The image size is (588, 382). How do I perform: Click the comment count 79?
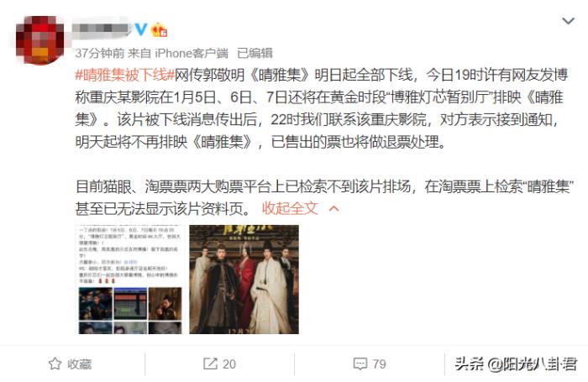pyautogui.click(x=379, y=364)
